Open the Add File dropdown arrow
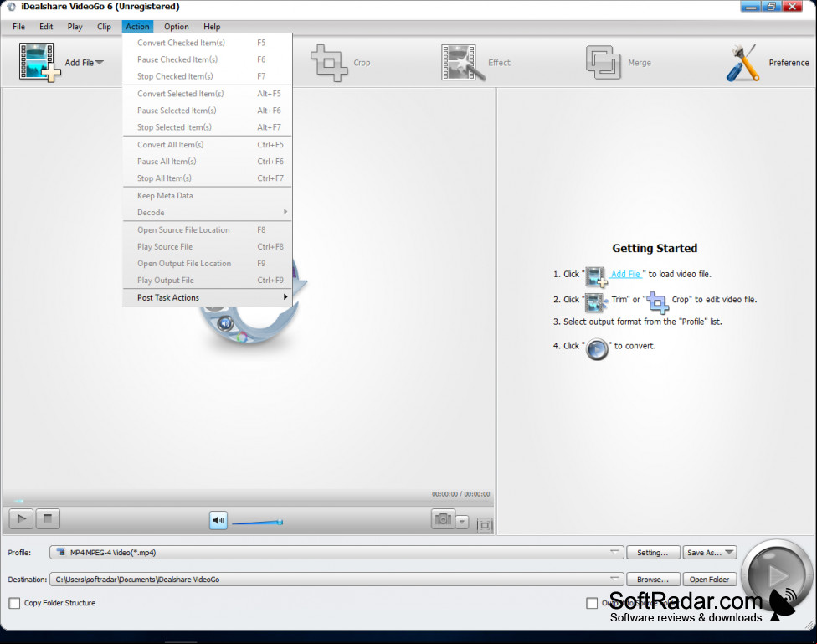817x644 pixels. point(100,63)
